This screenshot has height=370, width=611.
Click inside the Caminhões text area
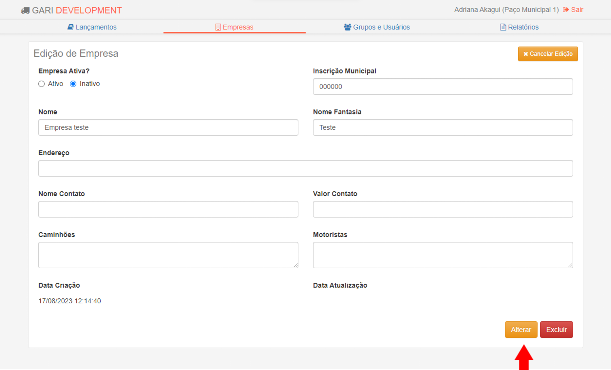click(x=168, y=255)
